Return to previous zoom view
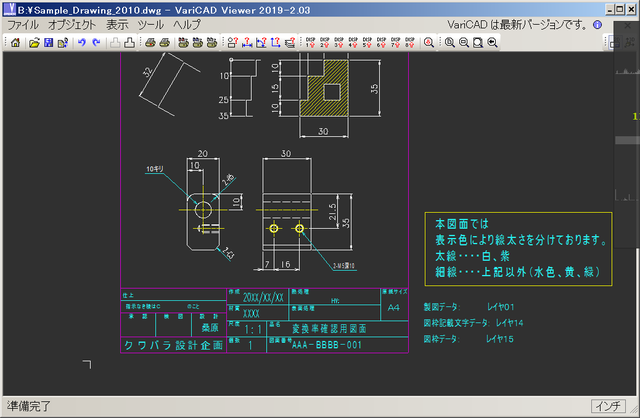The height and width of the screenshot is (418, 640). point(492,42)
